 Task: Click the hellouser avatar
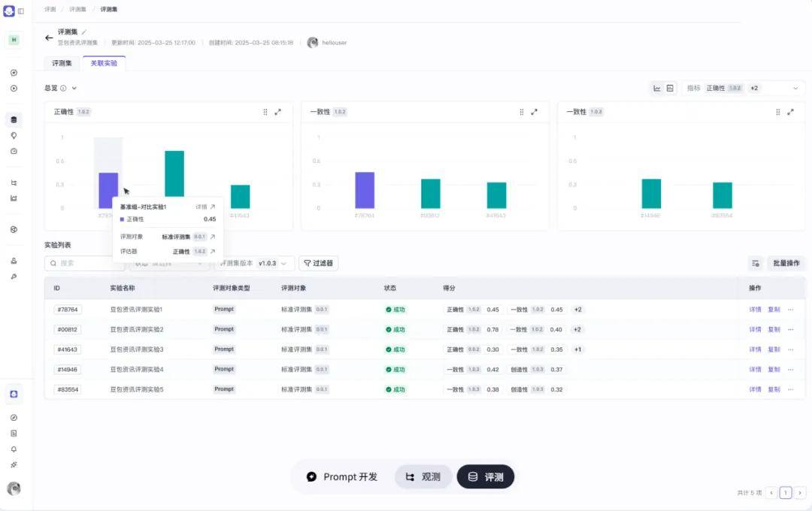(x=314, y=43)
